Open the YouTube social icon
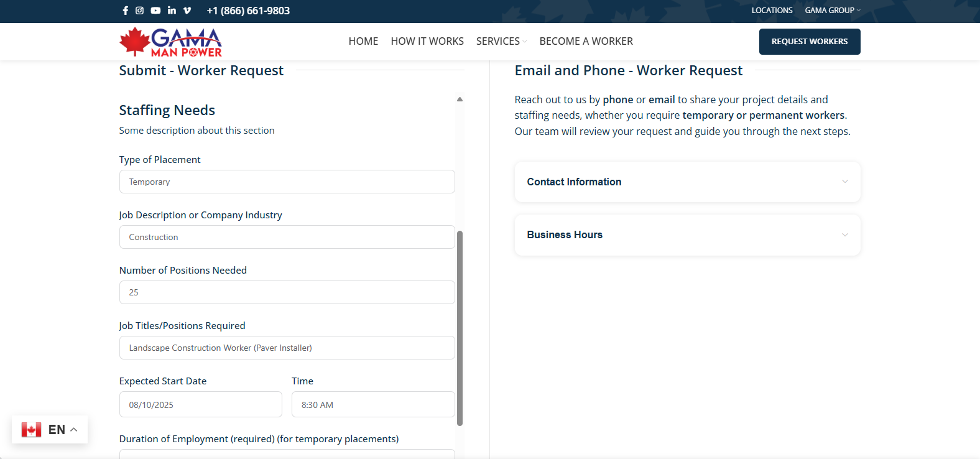The height and width of the screenshot is (459, 980). click(155, 11)
